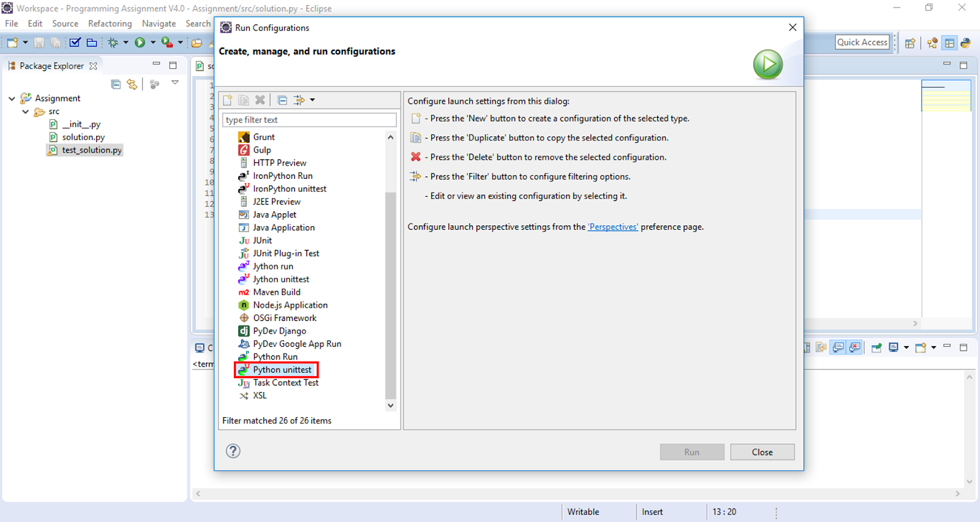
Task: Open Package Explorer View Menu triangle
Action: 175,83
